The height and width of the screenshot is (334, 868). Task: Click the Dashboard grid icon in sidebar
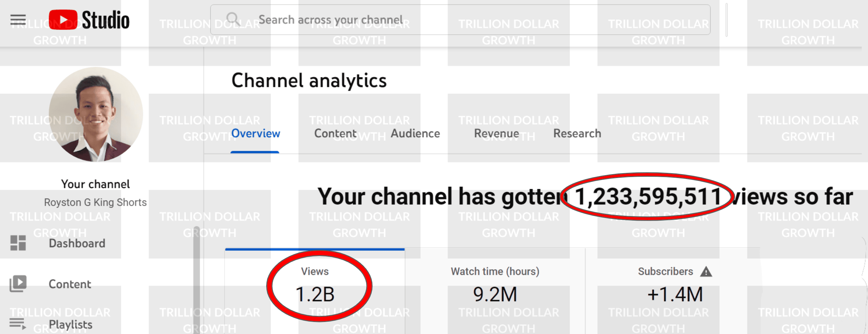18,243
